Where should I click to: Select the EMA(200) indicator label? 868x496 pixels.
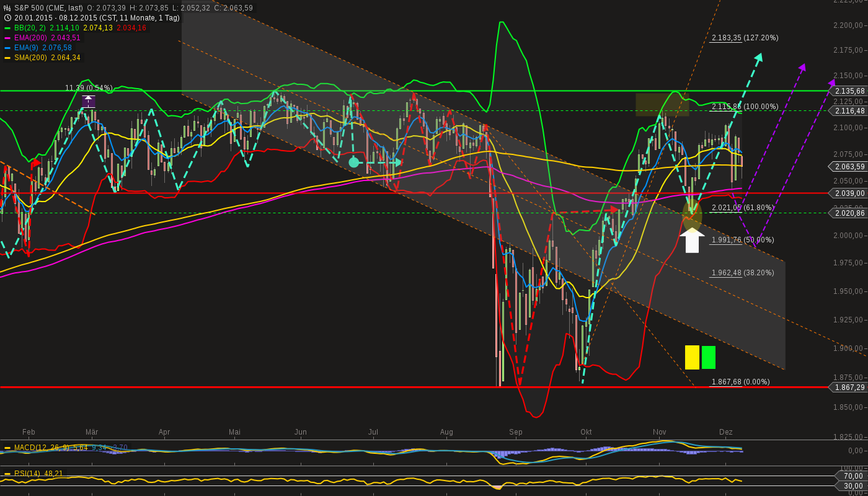click(x=30, y=38)
